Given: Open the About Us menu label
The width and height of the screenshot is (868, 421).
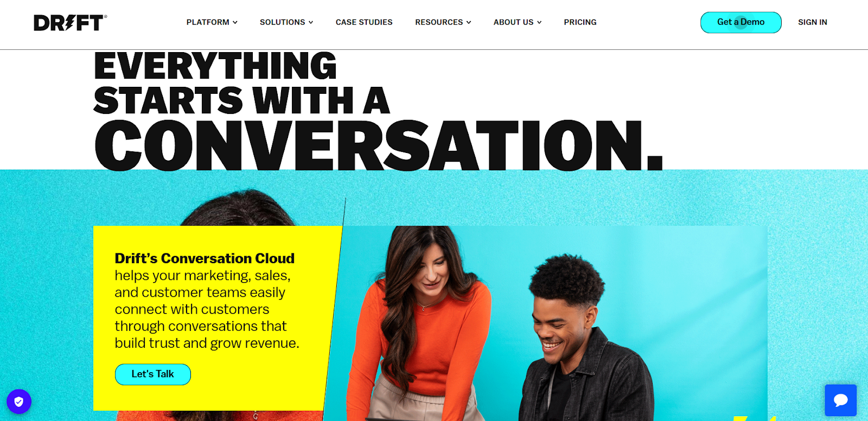Looking at the screenshot, I should pos(513,22).
